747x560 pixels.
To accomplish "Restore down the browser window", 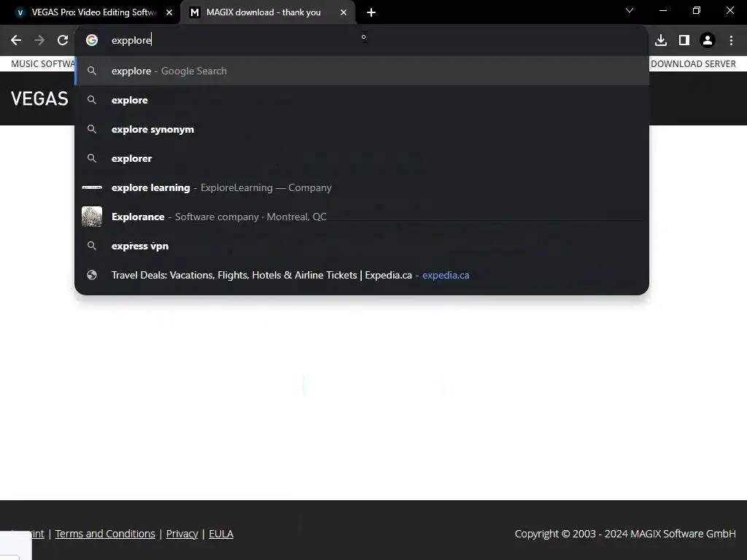I will pos(697,10).
